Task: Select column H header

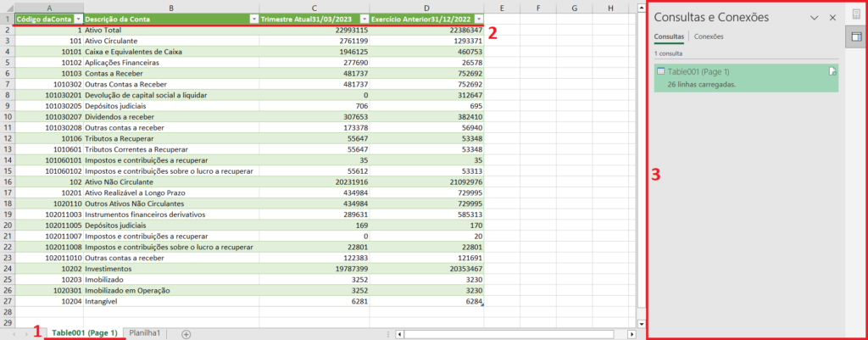Action: click(x=610, y=8)
